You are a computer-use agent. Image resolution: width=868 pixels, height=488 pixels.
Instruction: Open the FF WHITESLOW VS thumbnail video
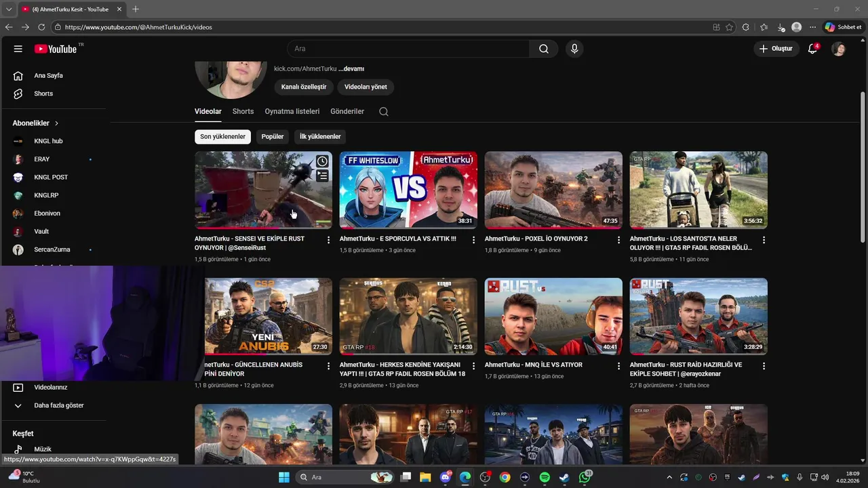click(408, 190)
